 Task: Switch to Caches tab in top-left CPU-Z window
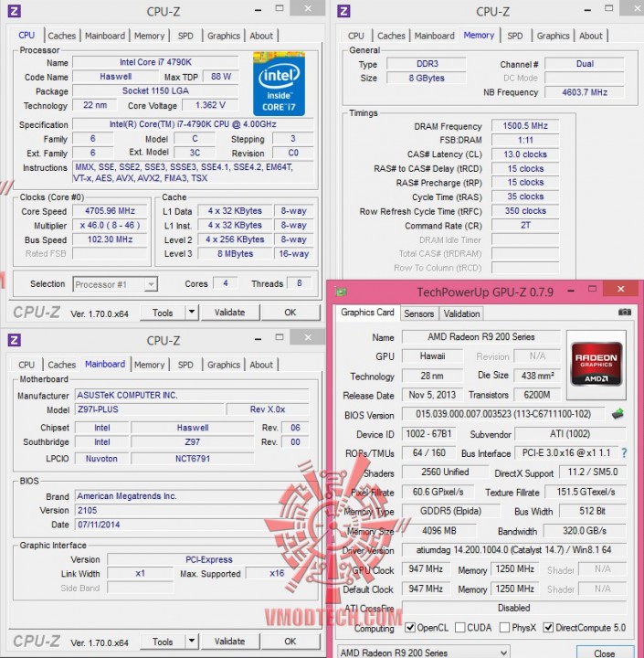coord(62,36)
